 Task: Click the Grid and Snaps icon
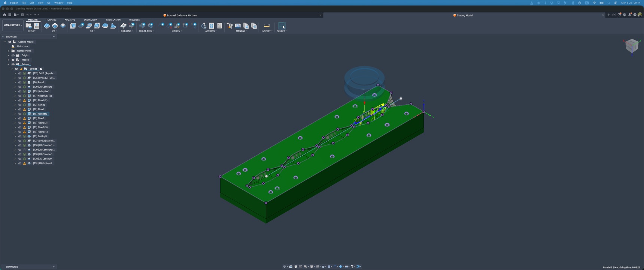coord(317,266)
